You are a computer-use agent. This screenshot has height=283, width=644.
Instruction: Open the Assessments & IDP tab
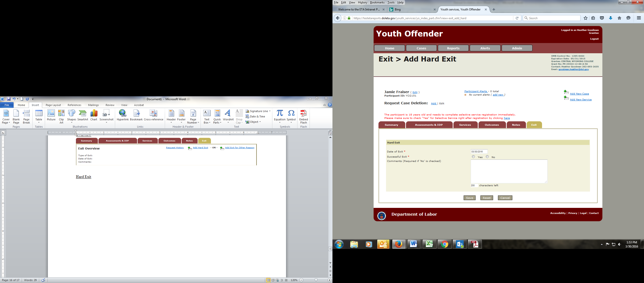(429, 125)
